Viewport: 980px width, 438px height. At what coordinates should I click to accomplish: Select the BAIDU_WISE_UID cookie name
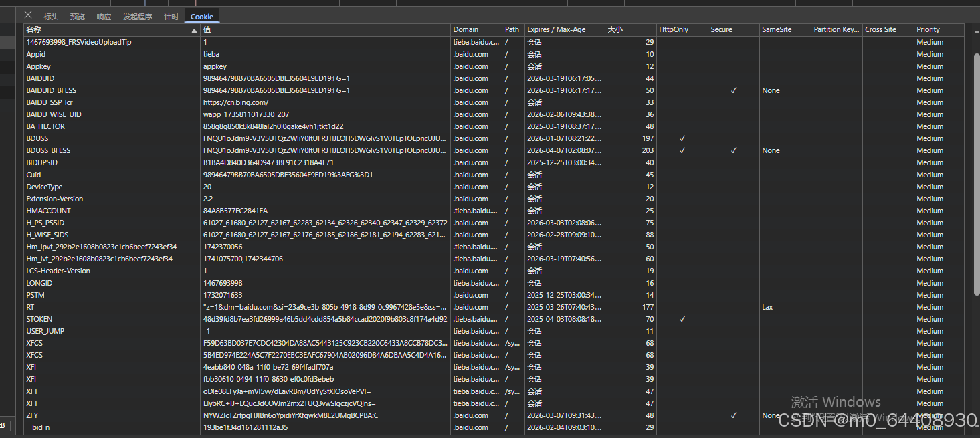point(54,114)
